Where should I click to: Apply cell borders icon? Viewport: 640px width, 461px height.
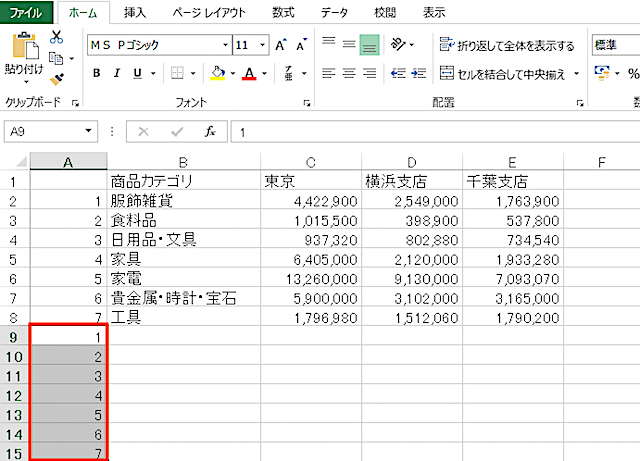(177, 73)
